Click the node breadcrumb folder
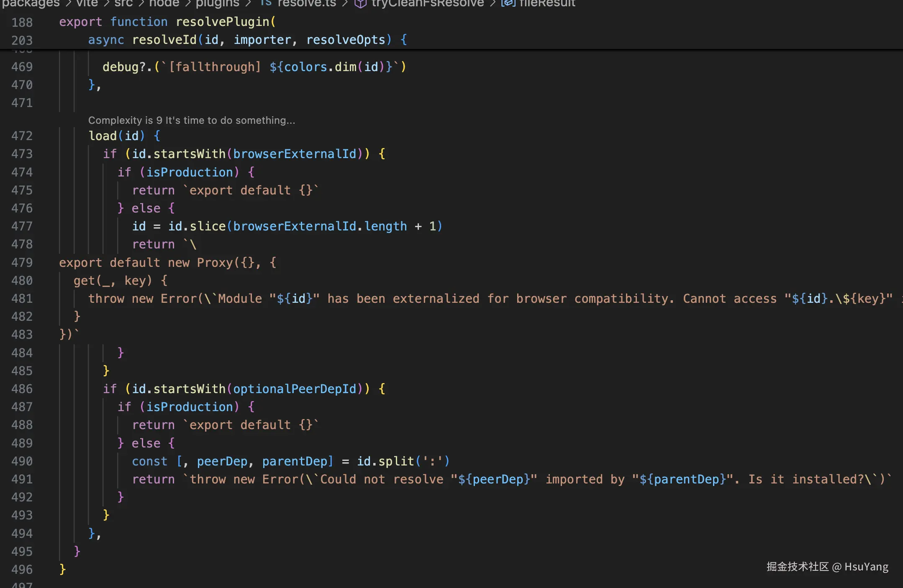Image resolution: width=903 pixels, height=588 pixels. click(164, 3)
